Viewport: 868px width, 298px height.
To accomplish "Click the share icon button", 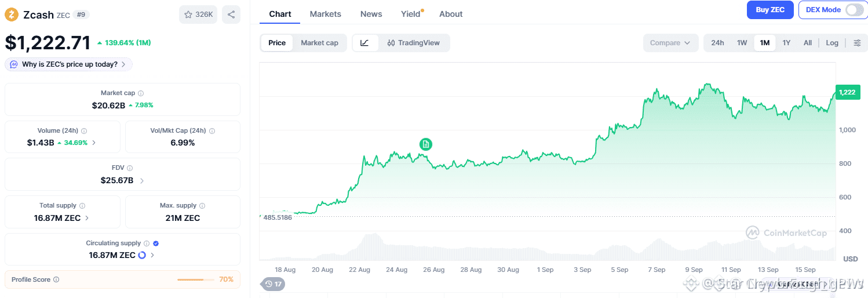I will point(231,14).
